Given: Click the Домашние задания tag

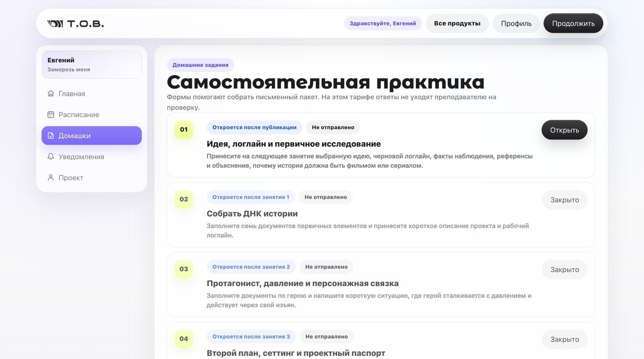Looking at the screenshot, I should click(200, 65).
